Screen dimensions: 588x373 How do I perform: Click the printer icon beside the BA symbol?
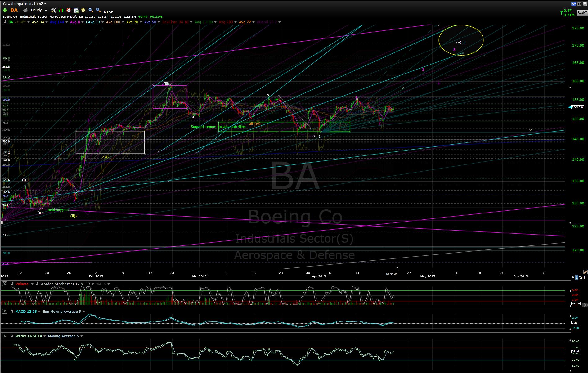[25, 10]
